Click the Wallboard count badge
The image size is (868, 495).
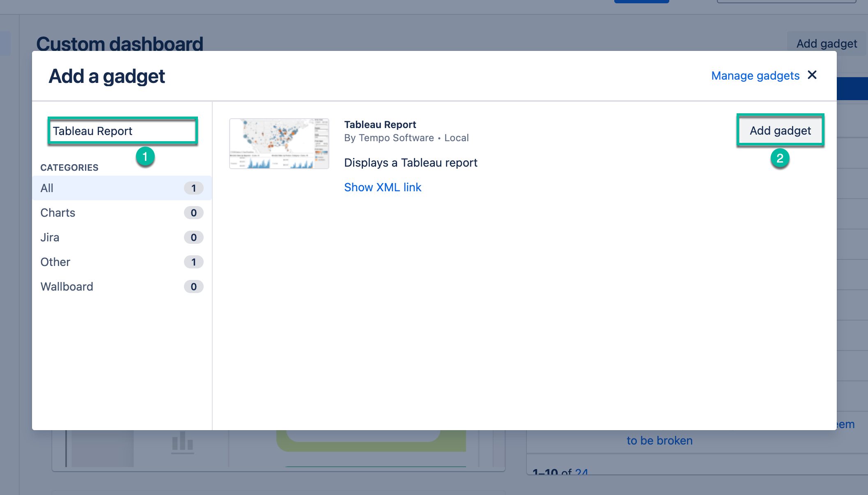[x=193, y=287]
